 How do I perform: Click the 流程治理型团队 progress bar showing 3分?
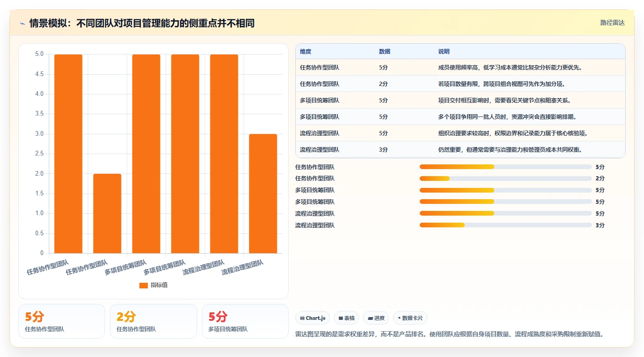click(x=506, y=225)
